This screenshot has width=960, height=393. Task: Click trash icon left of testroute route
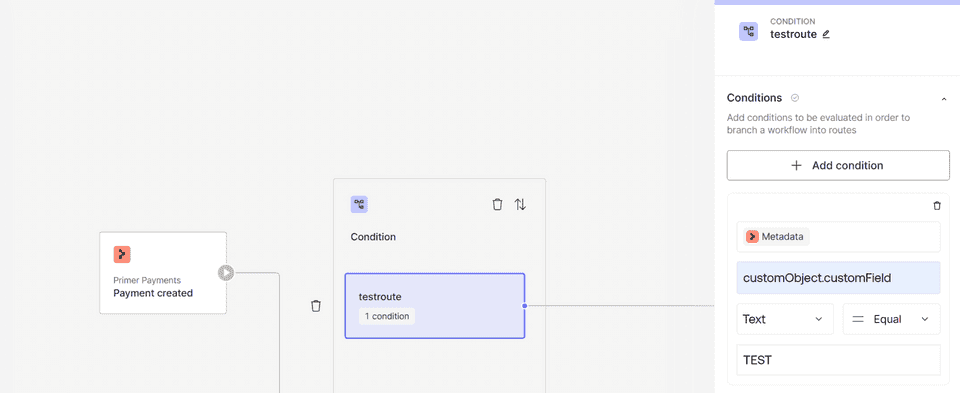click(316, 305)
